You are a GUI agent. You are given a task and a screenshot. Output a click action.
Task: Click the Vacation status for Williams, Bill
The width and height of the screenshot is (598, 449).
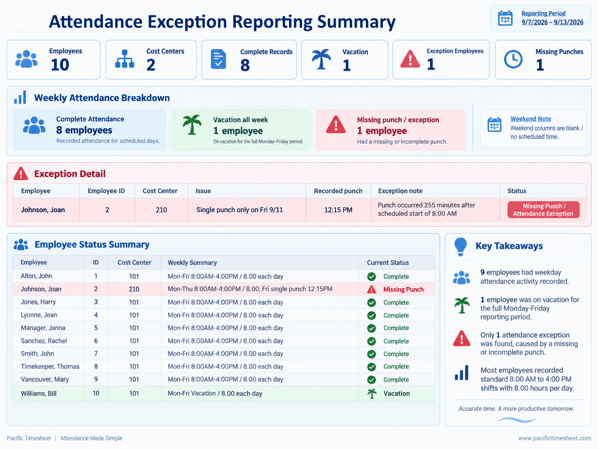click(x=397, y=393)
